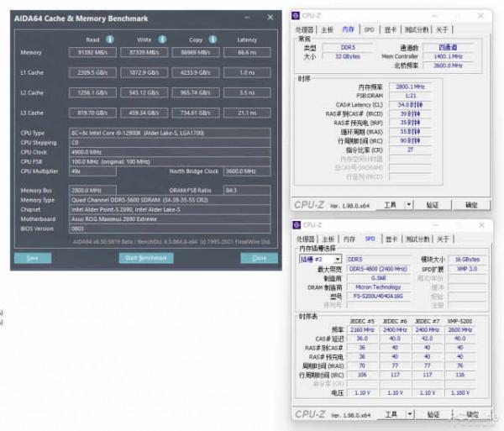Viewport: 504px width, 431px height.
Task: Minimize the AIDA64 benchmark window
Action: tap(247, 18)
